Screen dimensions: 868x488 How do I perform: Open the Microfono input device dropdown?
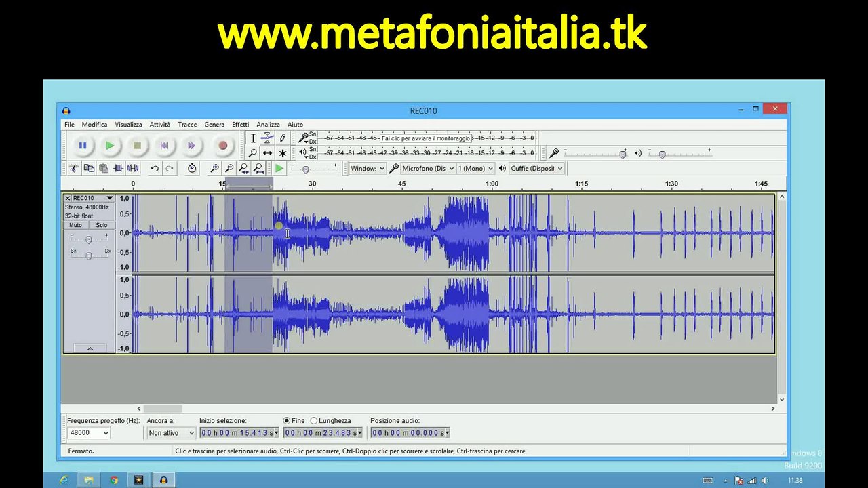point(427,168)
